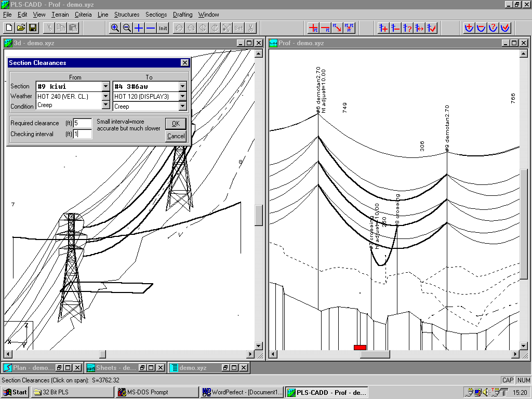Click the red marker in the profile view
The image size is (532, 399).
coord(360,348)
